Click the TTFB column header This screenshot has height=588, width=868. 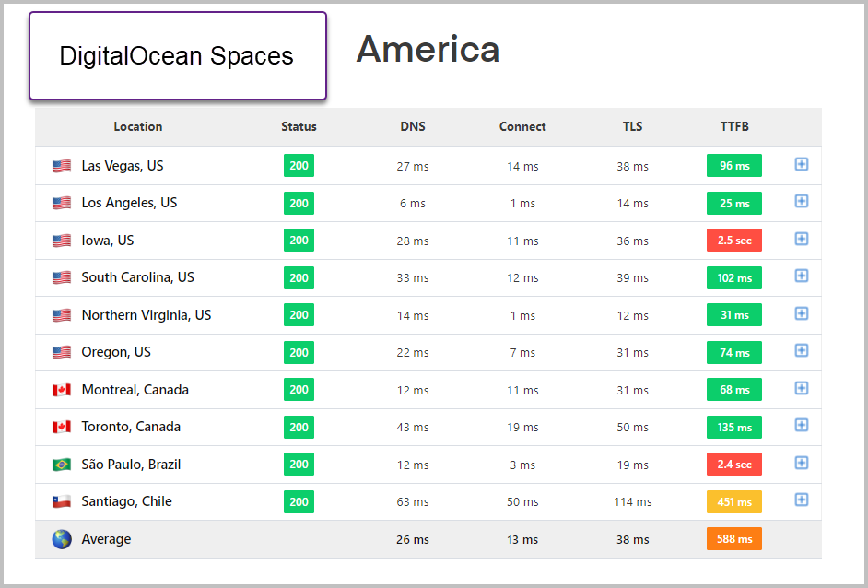[x=734, y=127]
